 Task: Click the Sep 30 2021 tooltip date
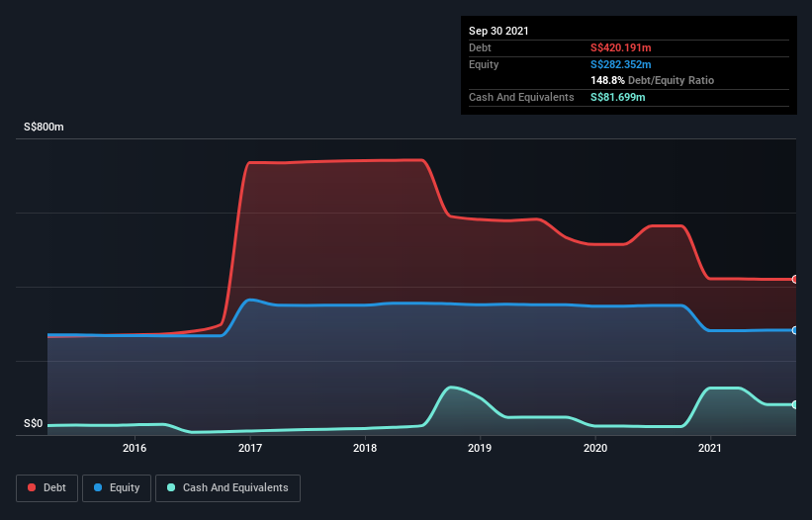[498, 31]
